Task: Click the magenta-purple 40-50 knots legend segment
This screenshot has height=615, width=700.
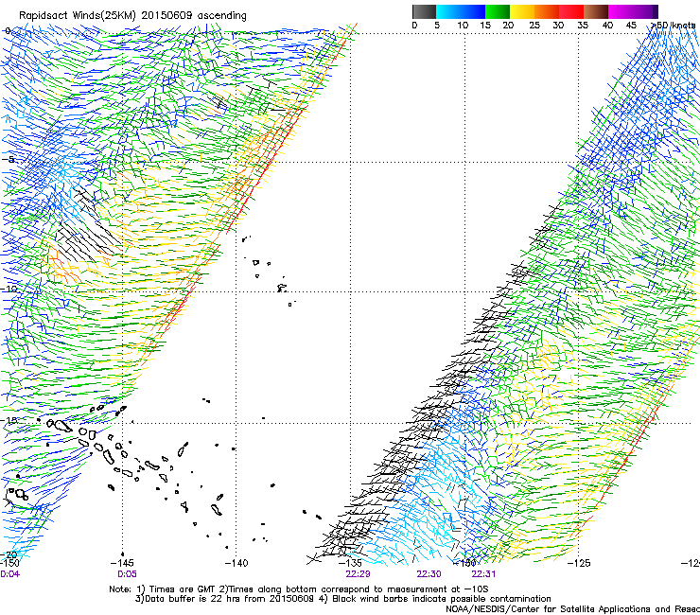Action: [x=633, y=11]
